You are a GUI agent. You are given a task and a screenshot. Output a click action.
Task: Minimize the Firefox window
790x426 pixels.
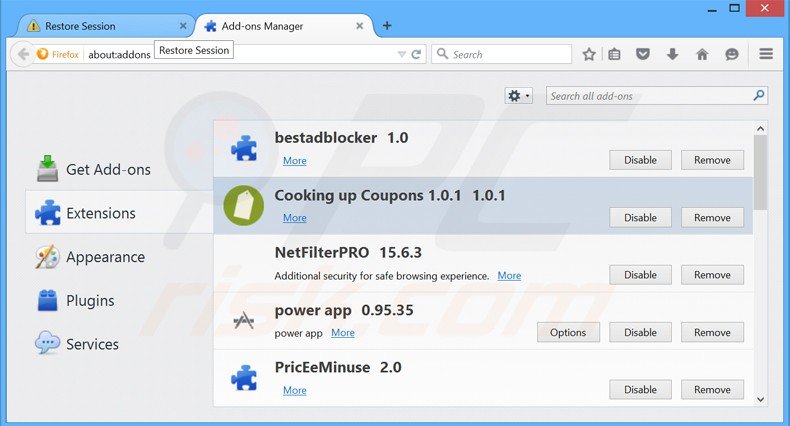[712, 9]
